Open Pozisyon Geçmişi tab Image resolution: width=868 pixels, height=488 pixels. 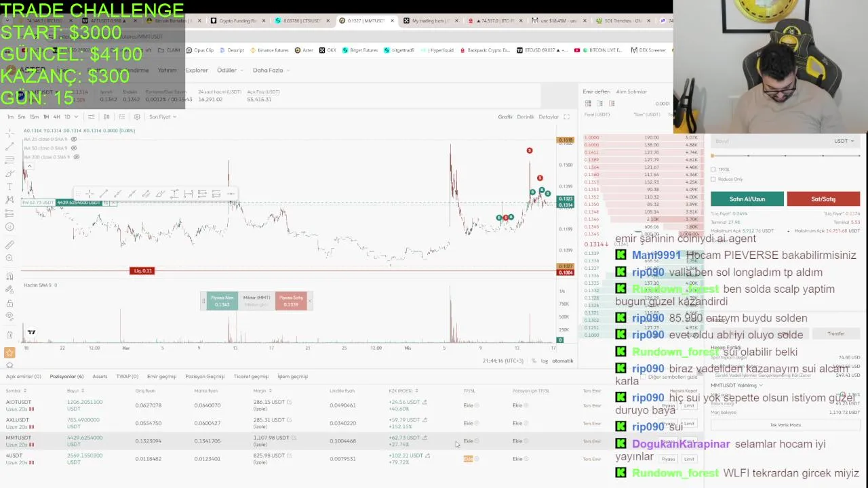(x=205, y=376)
